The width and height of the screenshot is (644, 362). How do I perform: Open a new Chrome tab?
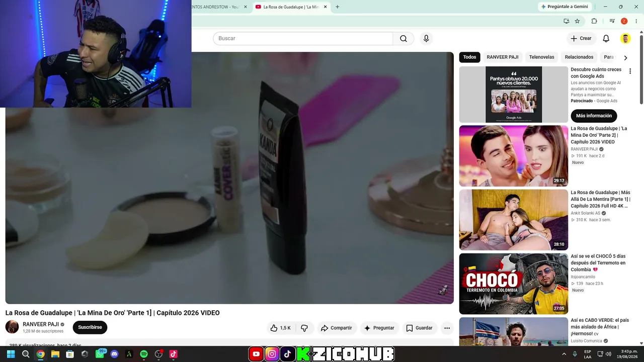pyautogui.click(x=337, y=7)
